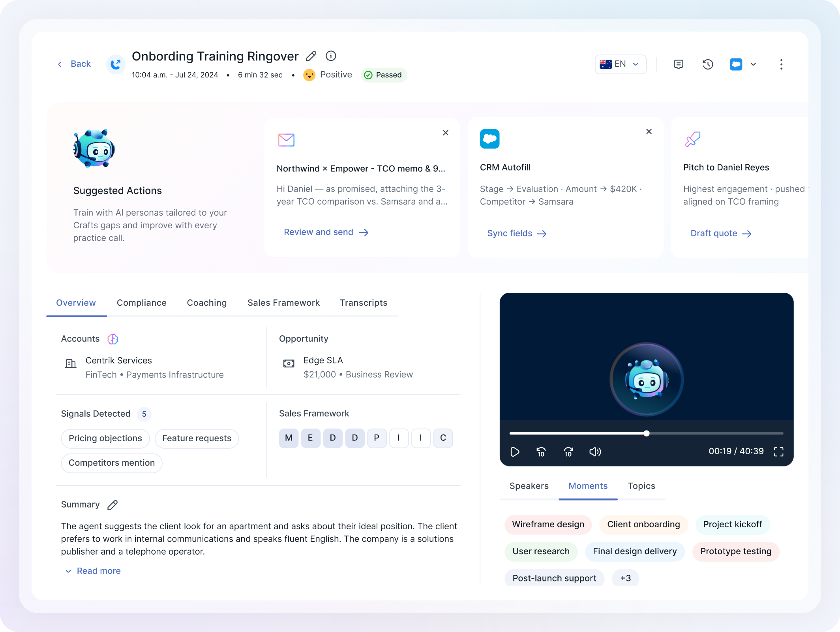Open the EN language dropdown
The image size is (840, 632).
click(621, 64)
